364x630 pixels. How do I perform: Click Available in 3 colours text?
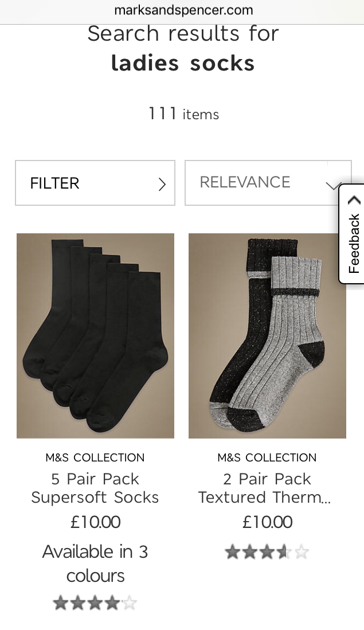pyautogui.click(x=95, y=564)
